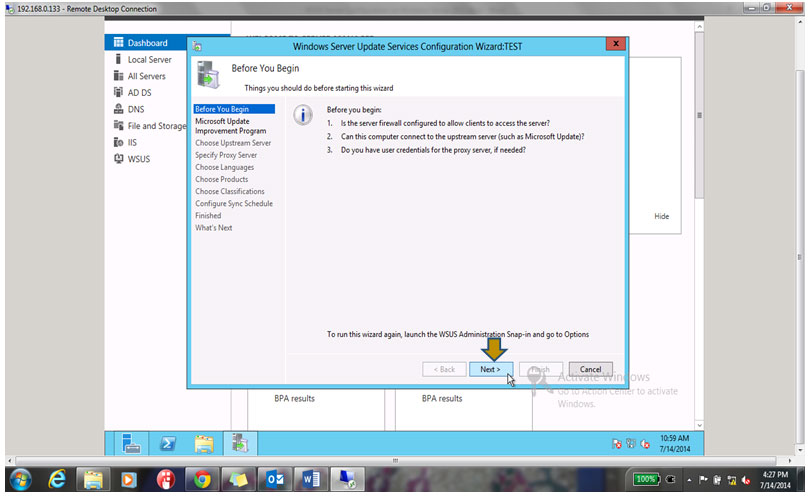Select Specify Proxy Server step

point(226,155)
